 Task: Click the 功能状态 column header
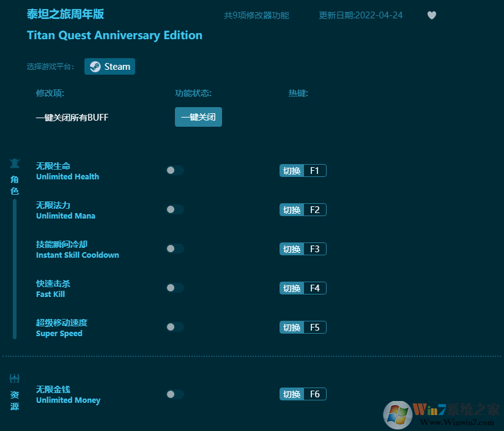click(x=193, y=93)
